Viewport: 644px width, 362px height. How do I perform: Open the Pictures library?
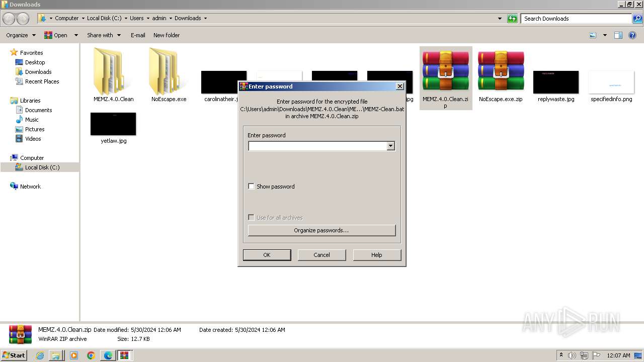tap(35, 129)
